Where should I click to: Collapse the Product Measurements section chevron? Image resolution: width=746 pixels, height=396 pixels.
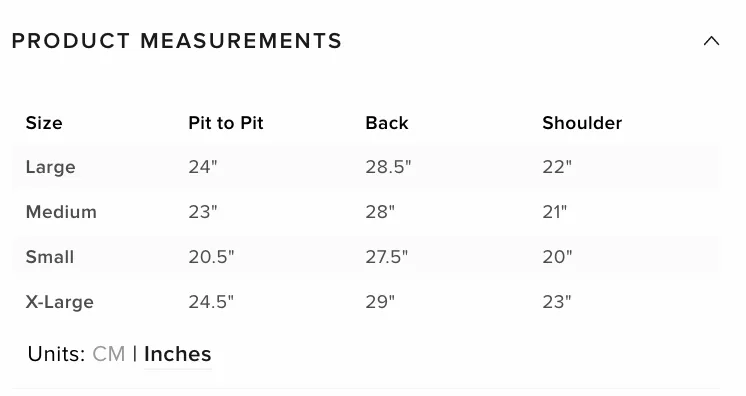tap(711, 41)
